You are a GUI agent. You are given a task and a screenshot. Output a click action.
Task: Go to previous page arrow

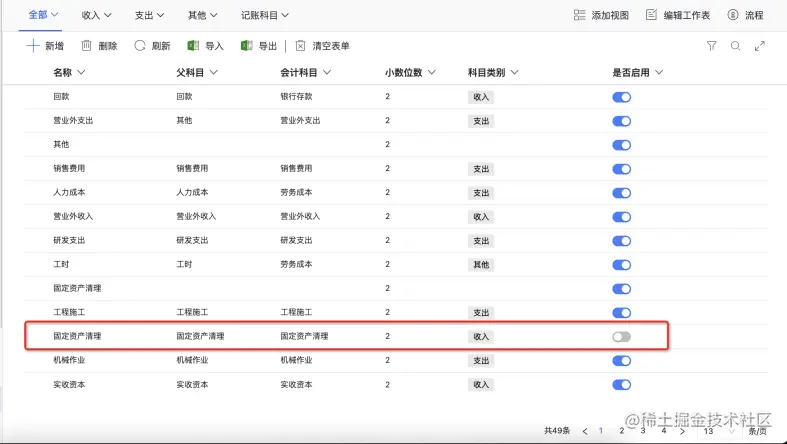click(585, 431)
